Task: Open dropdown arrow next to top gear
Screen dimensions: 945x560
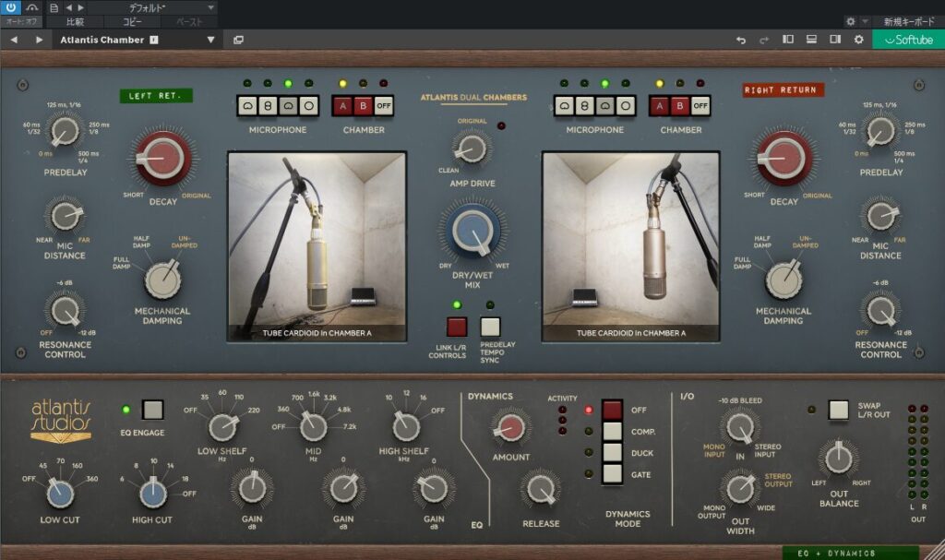Action: (x=865, y=20)
